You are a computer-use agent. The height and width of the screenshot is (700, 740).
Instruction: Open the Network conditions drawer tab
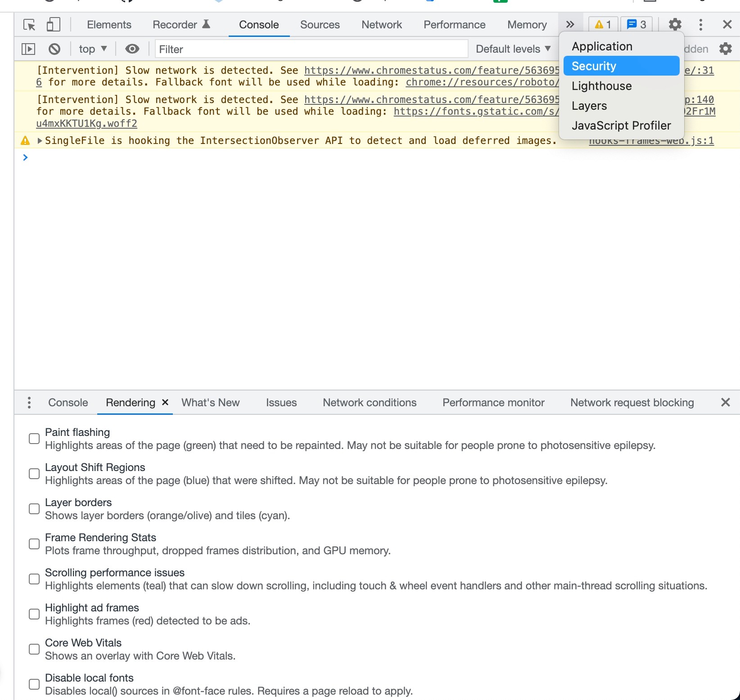(370, 402)
